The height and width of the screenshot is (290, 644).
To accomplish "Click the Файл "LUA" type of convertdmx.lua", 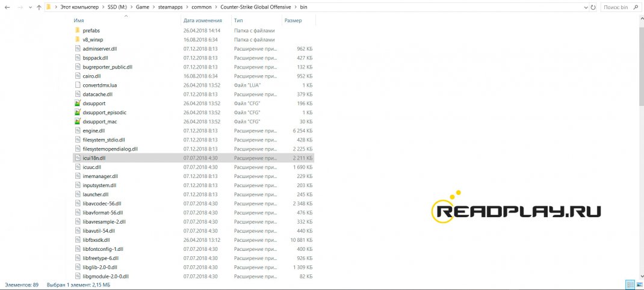I will [247, 85].
